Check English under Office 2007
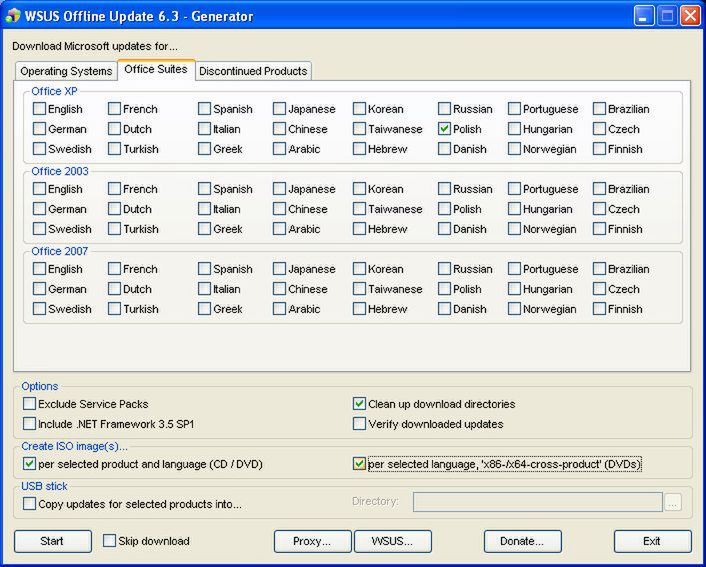This screenshot has width=706, height=567. (39, 269)
